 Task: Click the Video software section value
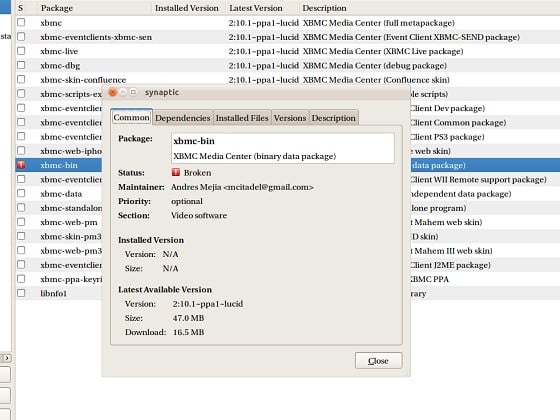[199, 215]
